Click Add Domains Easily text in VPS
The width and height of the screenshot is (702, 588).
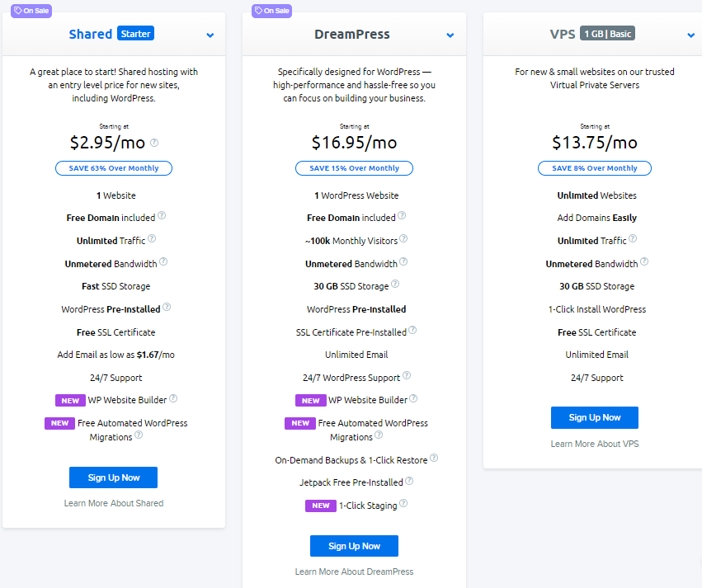click(596, 218)
